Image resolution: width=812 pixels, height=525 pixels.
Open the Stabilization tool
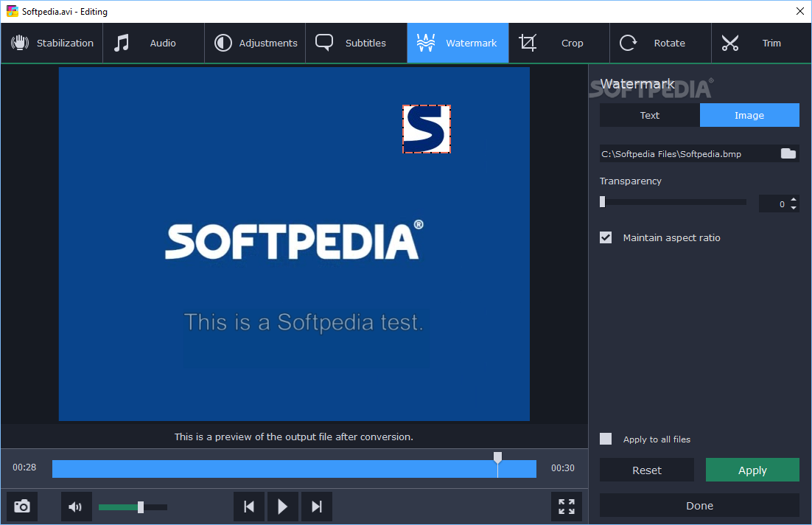52,43
